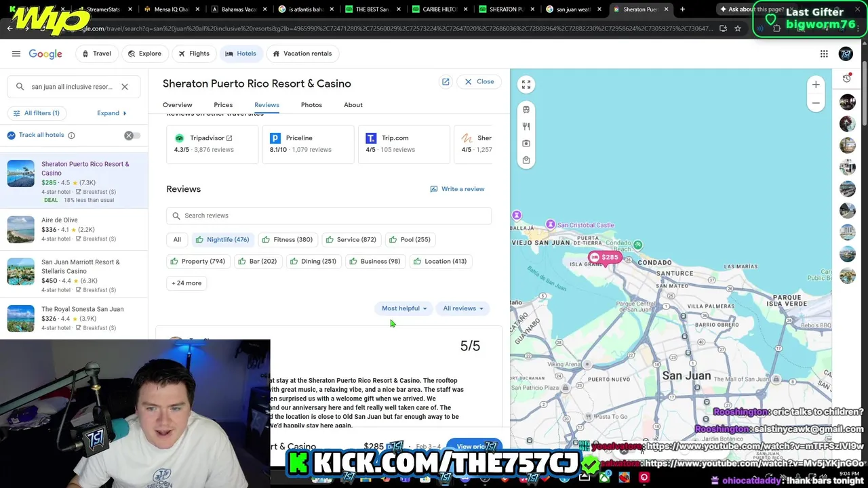Switch to the Overview tab
Screen dimensions: 868x488
(x=177, y=105)
